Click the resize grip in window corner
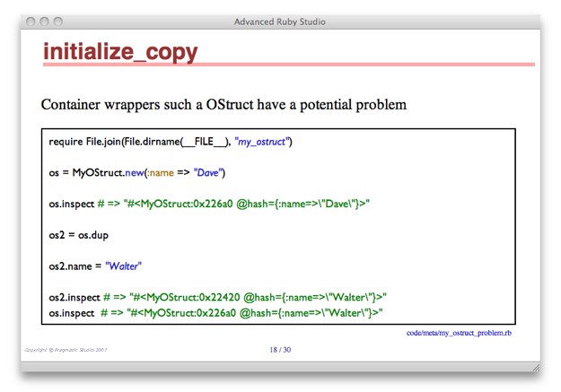561x392 pixels. (x=535, y=368)
